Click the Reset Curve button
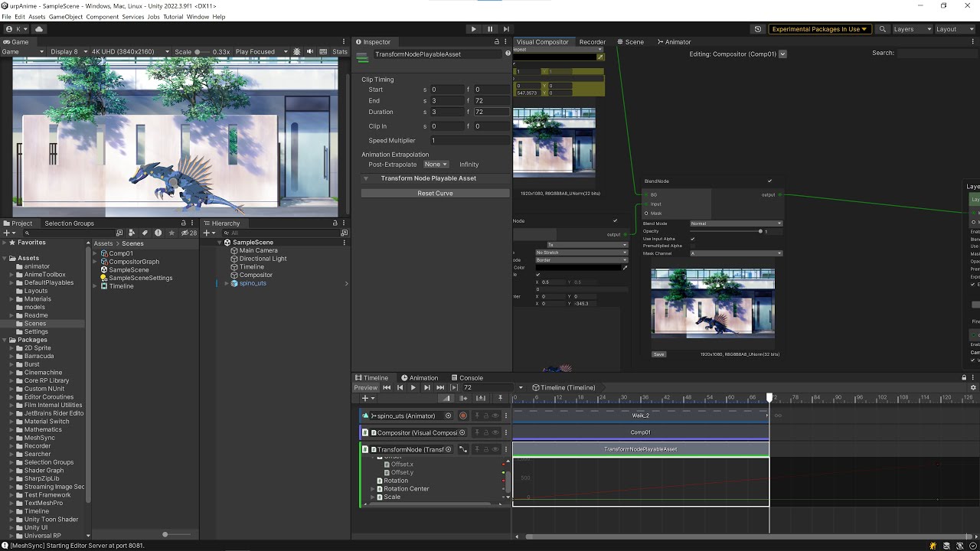Image resolution: width=980 pixels, height=551 pixels. (435, 194)
